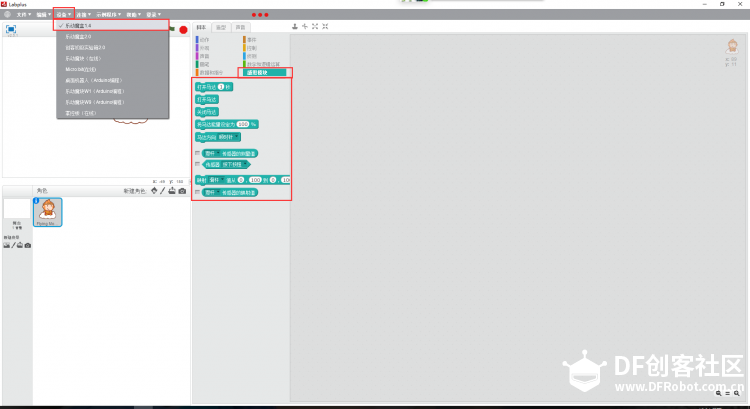Zoom in scripts area with magnifier
Image resolution: width=750 pixels, height=409 pixels.
coord(737,393)
